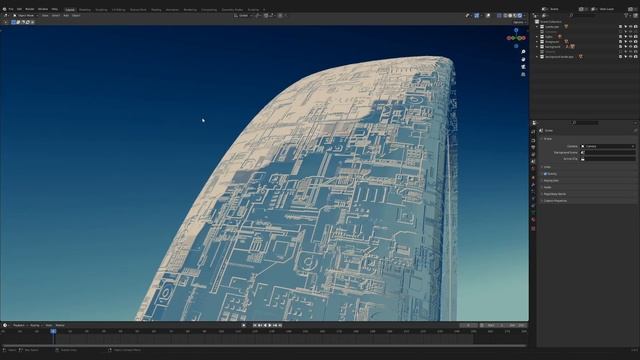Open the Blender logo menu
This screenshot has width=640, height=360.
4,9
